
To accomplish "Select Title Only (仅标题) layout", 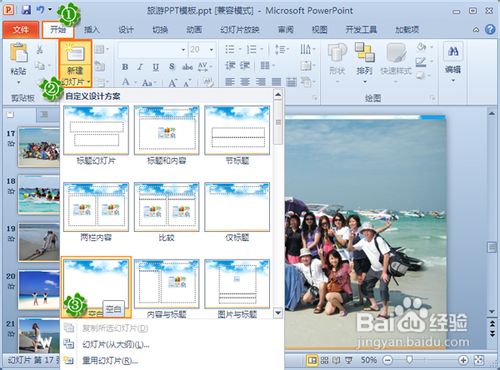I will tap(237, 212).
